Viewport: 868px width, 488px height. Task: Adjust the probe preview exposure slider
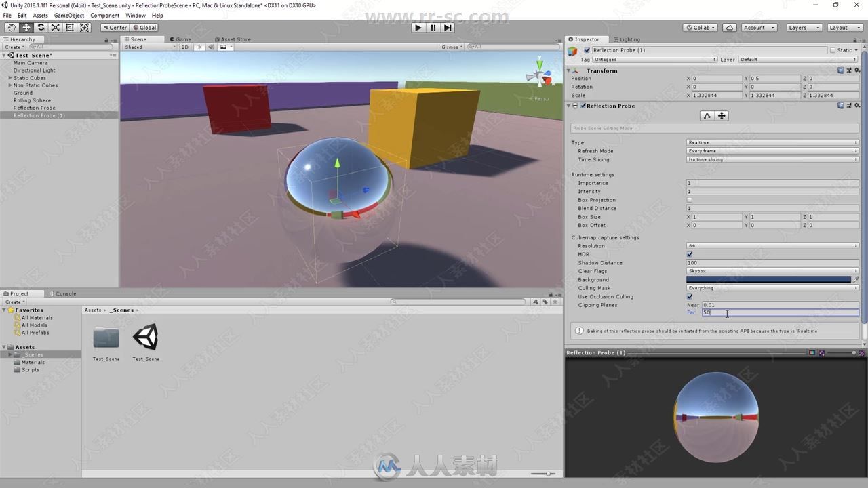click(843, 352)
